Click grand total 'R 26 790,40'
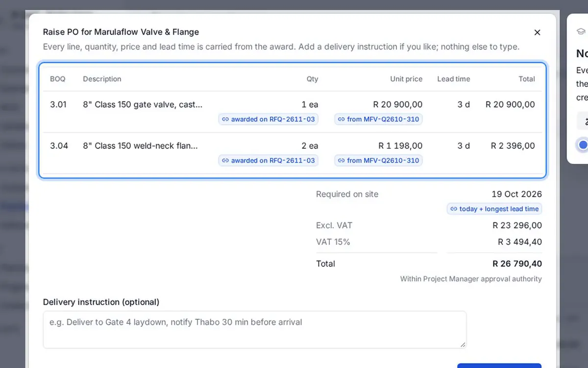588x368 pixels. point(517,264)
